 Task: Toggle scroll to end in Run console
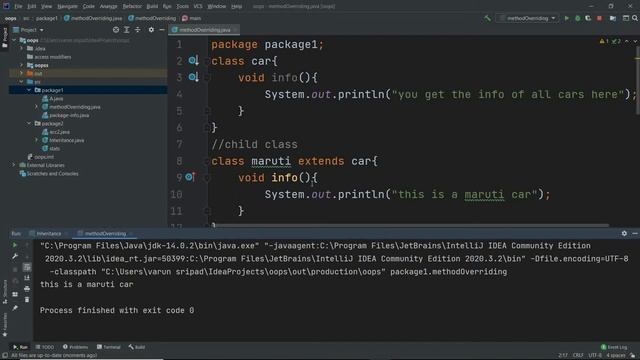27,278
